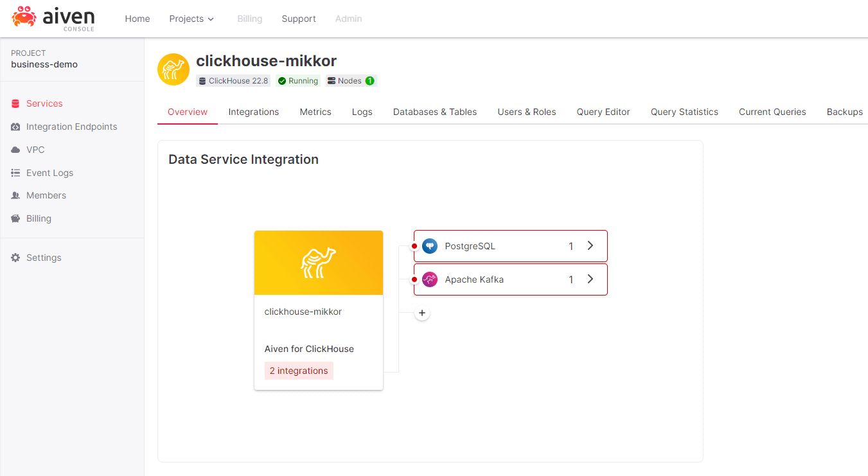Click the PostgreSQL integration count 1
The height and width of the screenshot is (476, 868).
[x=571, y=246]
